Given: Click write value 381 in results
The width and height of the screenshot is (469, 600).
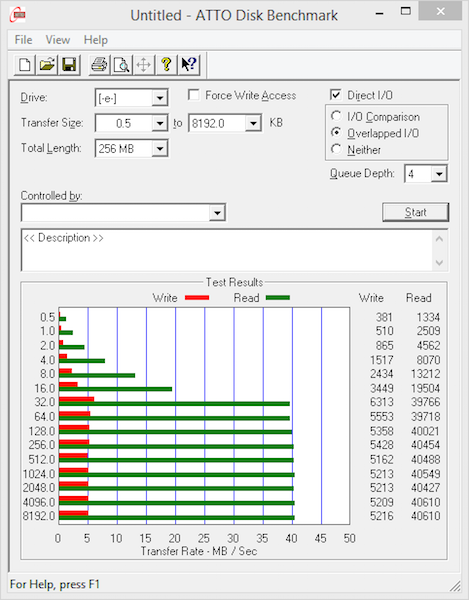Looking at the screenshot, I should click(x=384, y=317).
